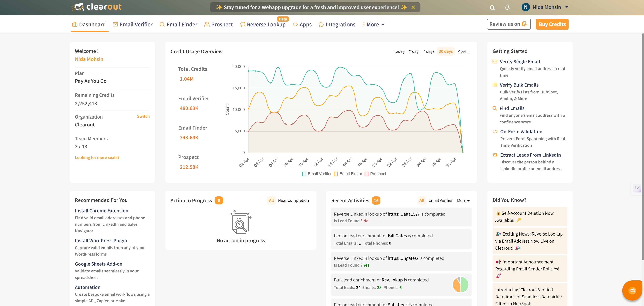Viewport: 644px width, 306px height.
Task: Toggle Email Finder series in chart legend
Action: pyautogui.click(x=348, y=174)
